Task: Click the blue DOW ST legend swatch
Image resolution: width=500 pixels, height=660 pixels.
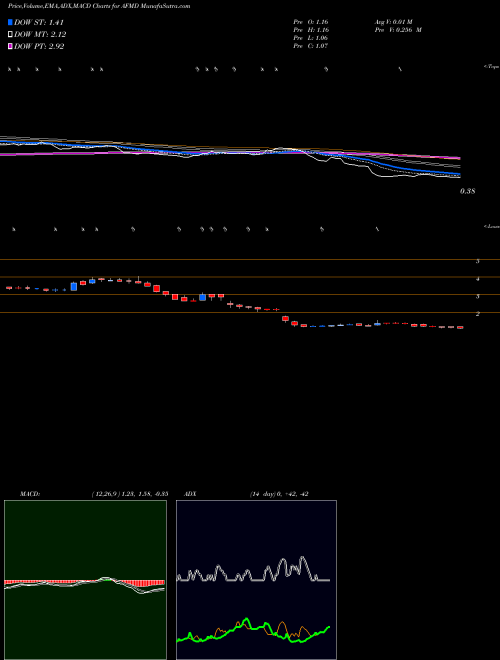Action: pyautogui.click(x=10, y=22)
